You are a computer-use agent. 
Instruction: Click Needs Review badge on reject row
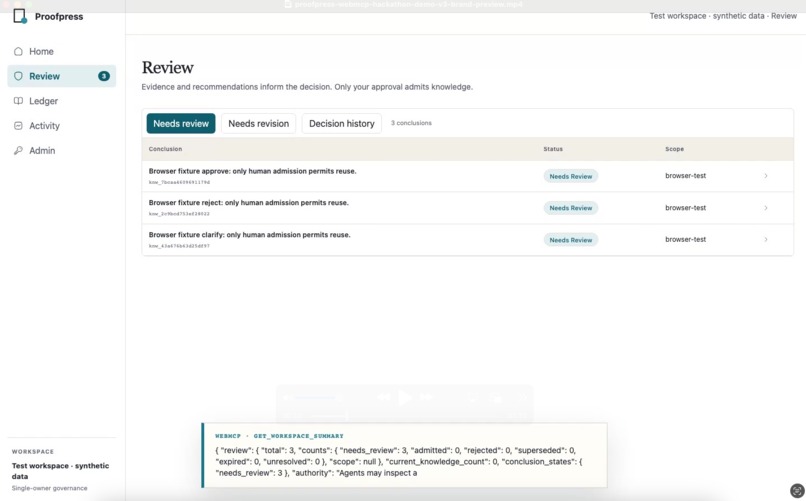coord(571,208)
